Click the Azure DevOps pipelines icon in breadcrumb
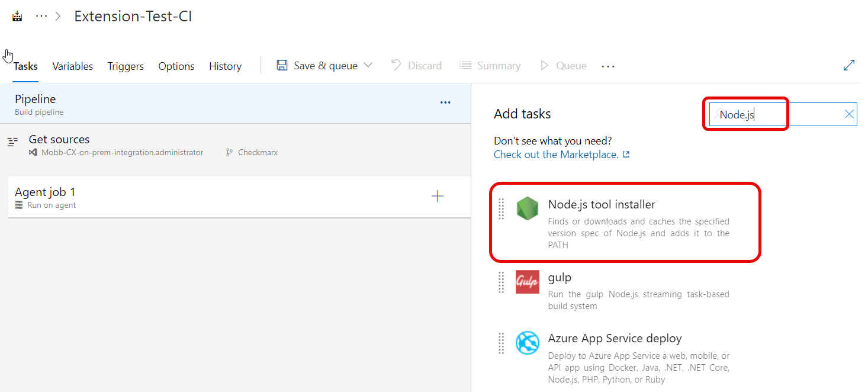The image size is (868, 392). [17, 17]
